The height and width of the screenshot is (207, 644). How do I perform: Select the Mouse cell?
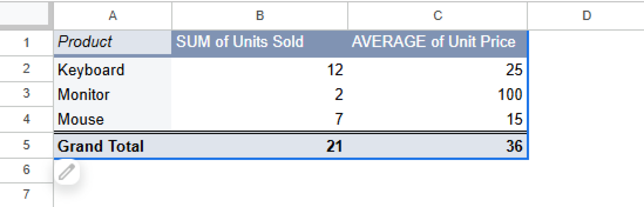[112, 119]
